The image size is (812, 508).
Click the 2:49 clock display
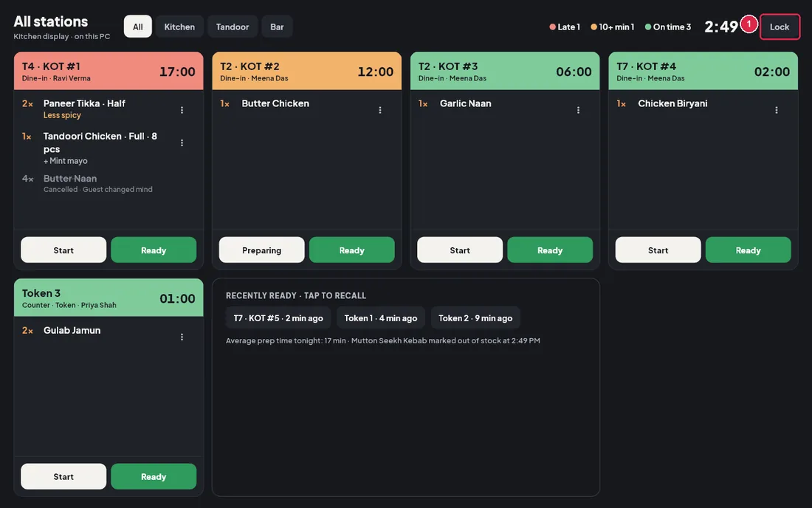point(721,27)
